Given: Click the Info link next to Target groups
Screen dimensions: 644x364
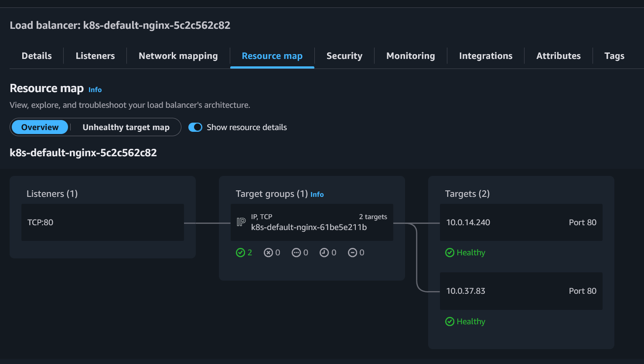Looking at the screenshot, I should [317, 194].
